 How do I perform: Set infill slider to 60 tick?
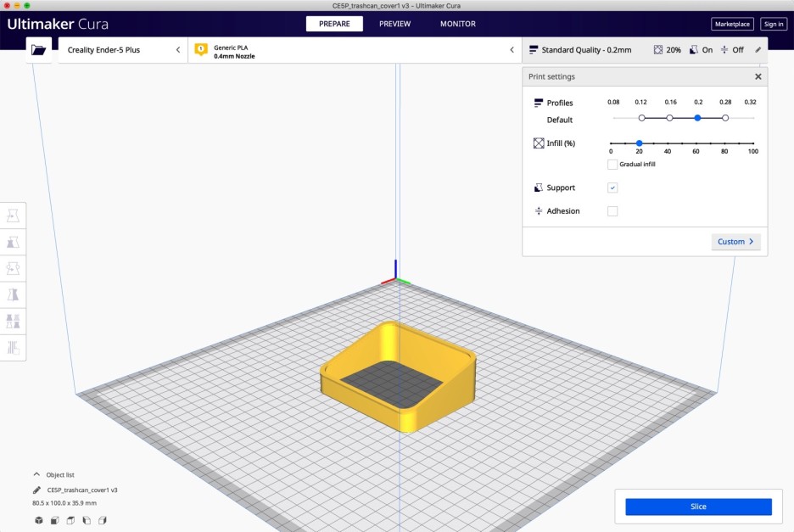[x=696, y=143]
